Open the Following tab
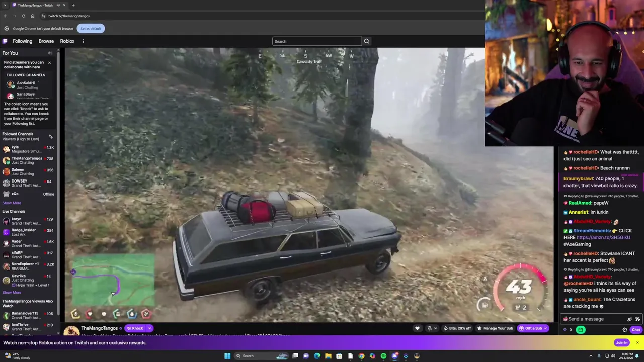The height and width of the screenshot is (362, 644). point(22,41)
